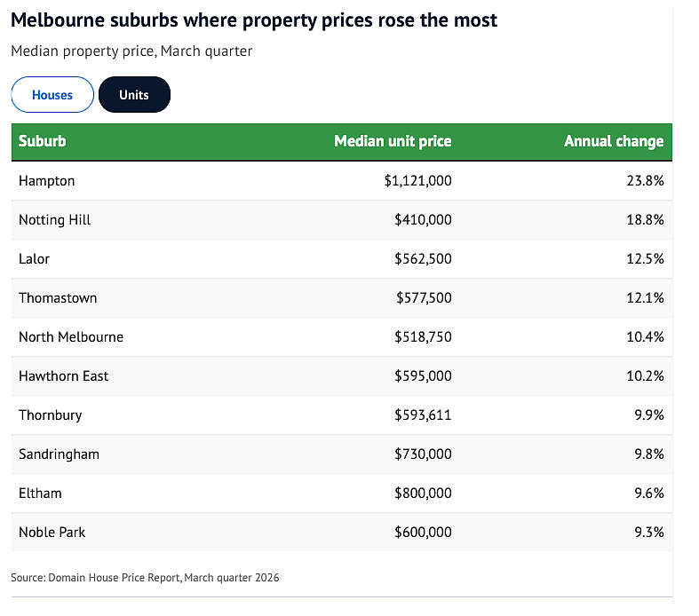This screenshot has height=616, width=699.
Task: Select the Notting Hill row
Action: point(341,219)
